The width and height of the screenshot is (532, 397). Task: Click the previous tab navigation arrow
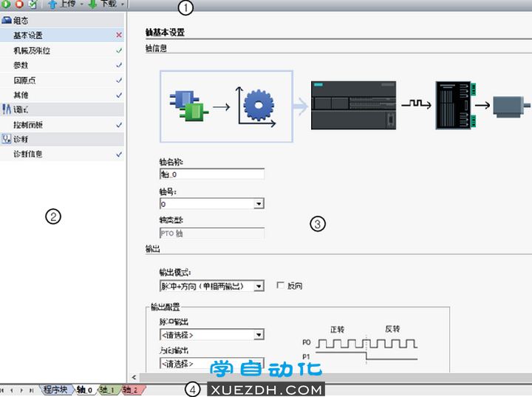pyautogui.click(x=12, y=390)
